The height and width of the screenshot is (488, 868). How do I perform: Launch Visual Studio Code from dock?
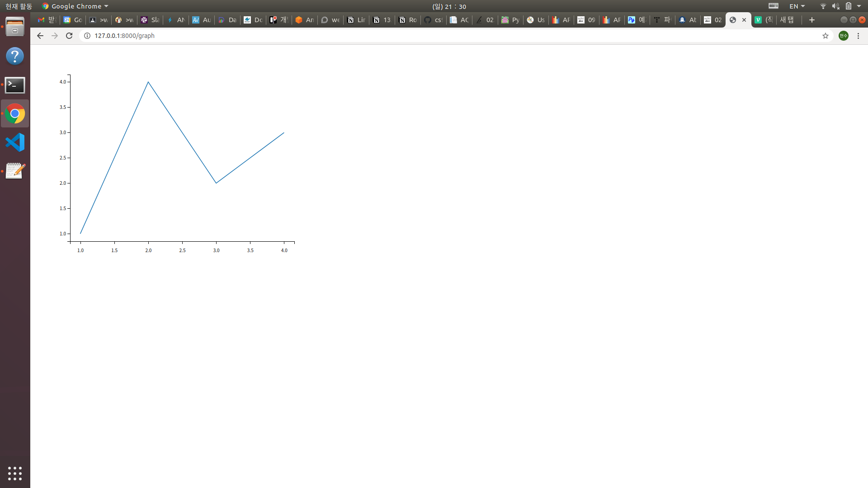tap(15, 142)
